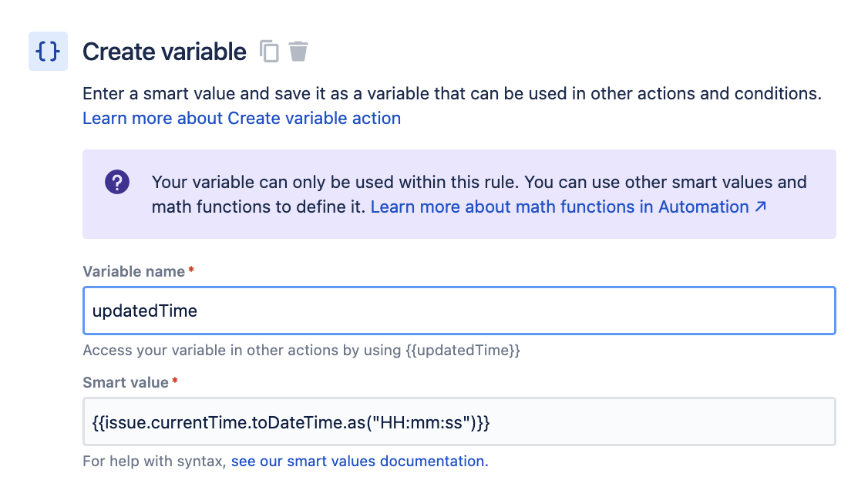Click the external link arrow after Automation
This screenshot has height=487, width=868.
point(761,207)
